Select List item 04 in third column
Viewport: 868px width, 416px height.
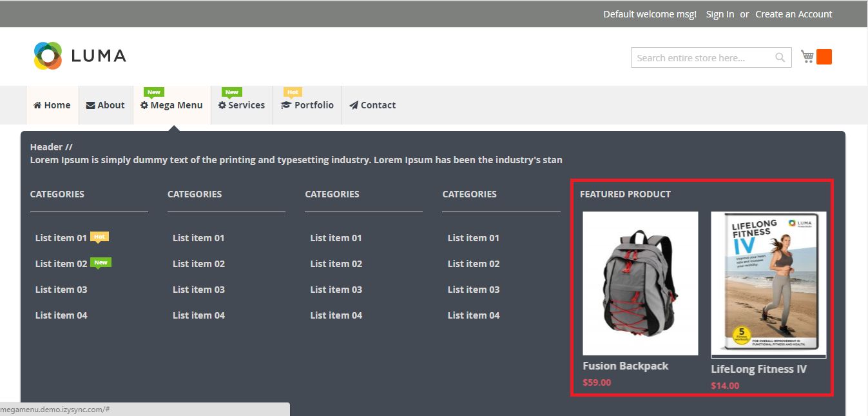click(336, 315)
